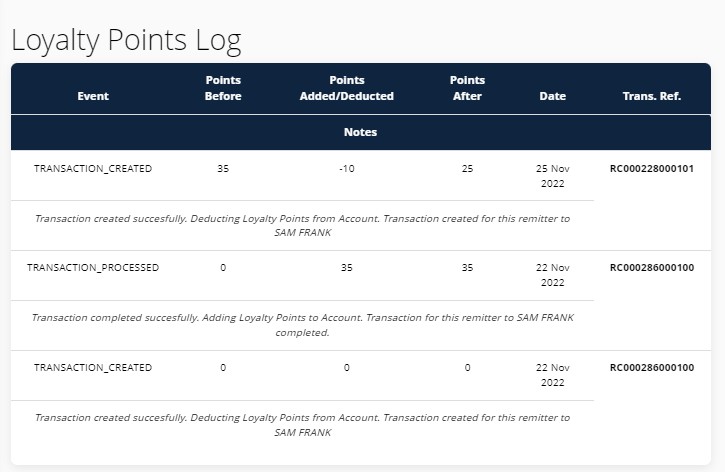Click the 22 Nov 2022 date in processed row

pos(553,275)
